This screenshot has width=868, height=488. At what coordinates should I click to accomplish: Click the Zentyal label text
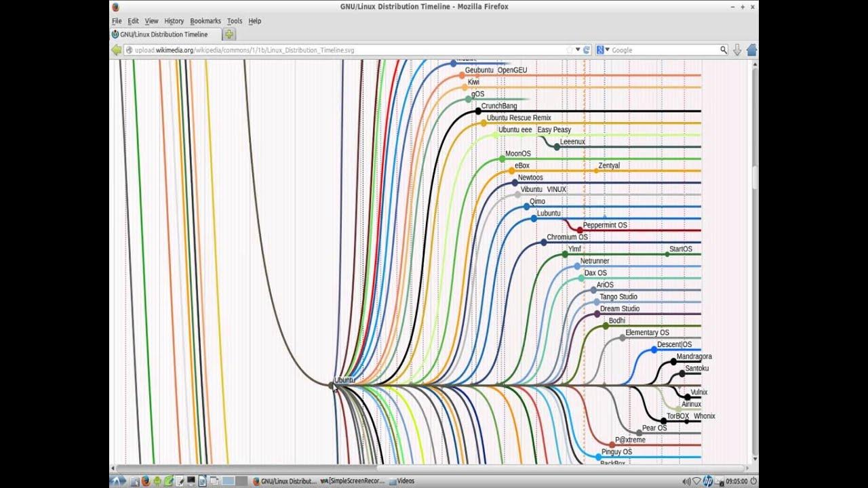point(609,165)
